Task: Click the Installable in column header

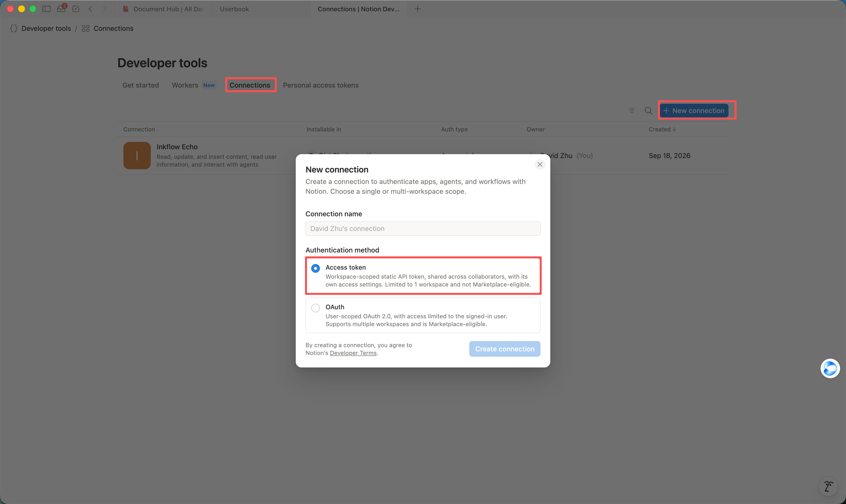Action: point(324,129)
